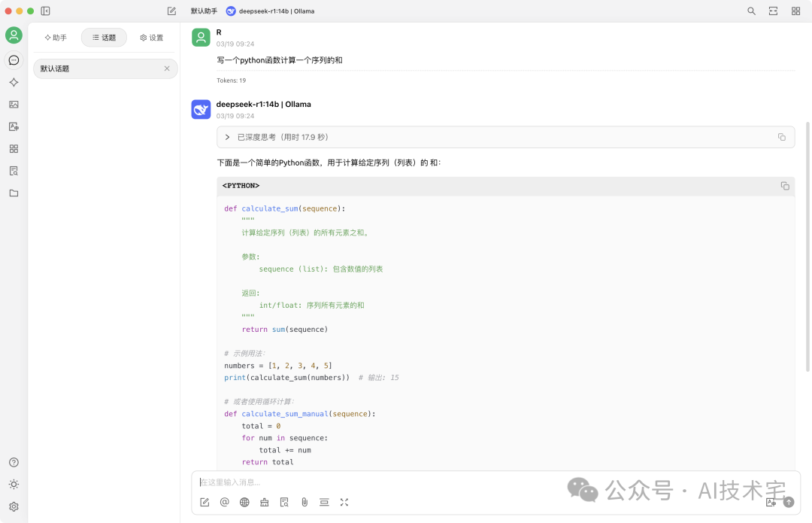This screenshot has width=812, height=523.
Task: Open the user avatar profile
Action: point(14,35)
